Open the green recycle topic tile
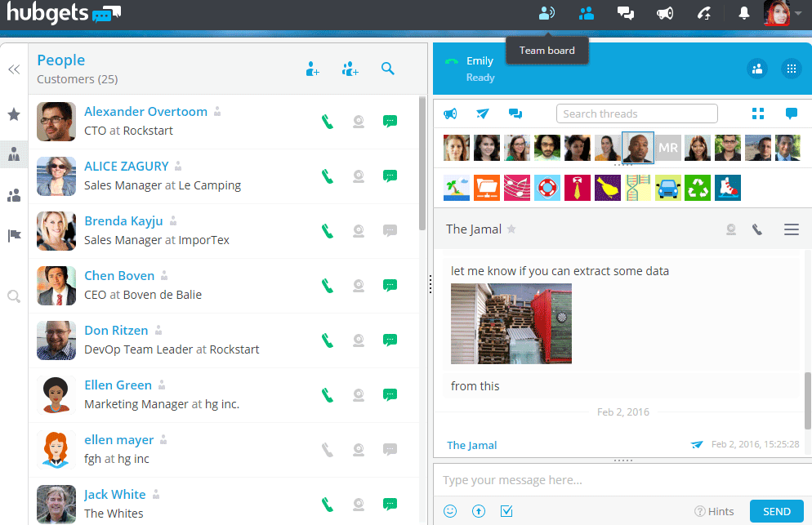The height and width of the screenshot is (525, 812). click(698, 188)
